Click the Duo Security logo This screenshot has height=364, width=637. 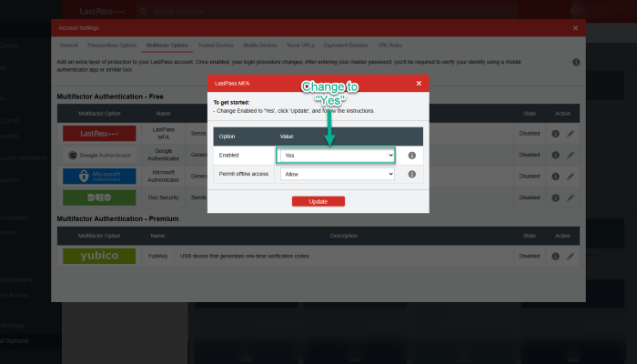[x=99, y=197]
